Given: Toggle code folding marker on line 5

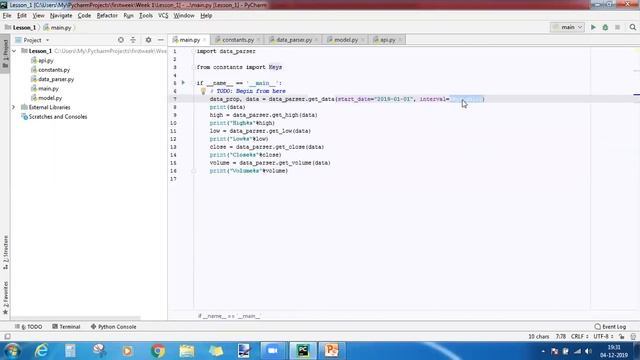Looking at the screenshot, I should point(193,83).
